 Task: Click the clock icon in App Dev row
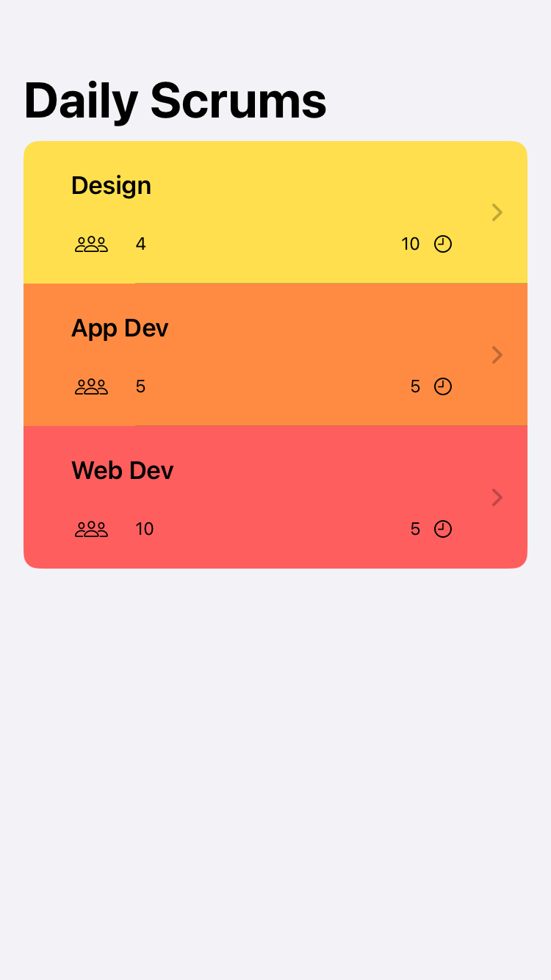point(443,386)
